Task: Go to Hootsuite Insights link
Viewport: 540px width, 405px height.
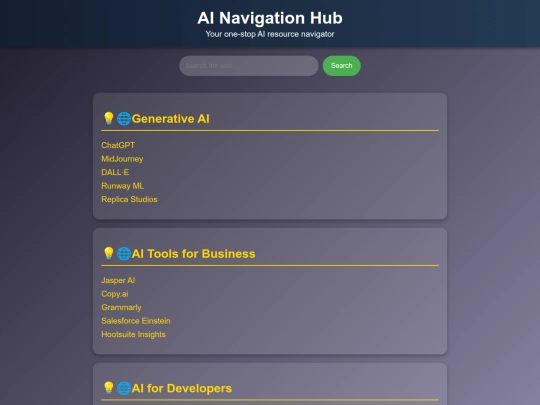Action: click(133, 334)
